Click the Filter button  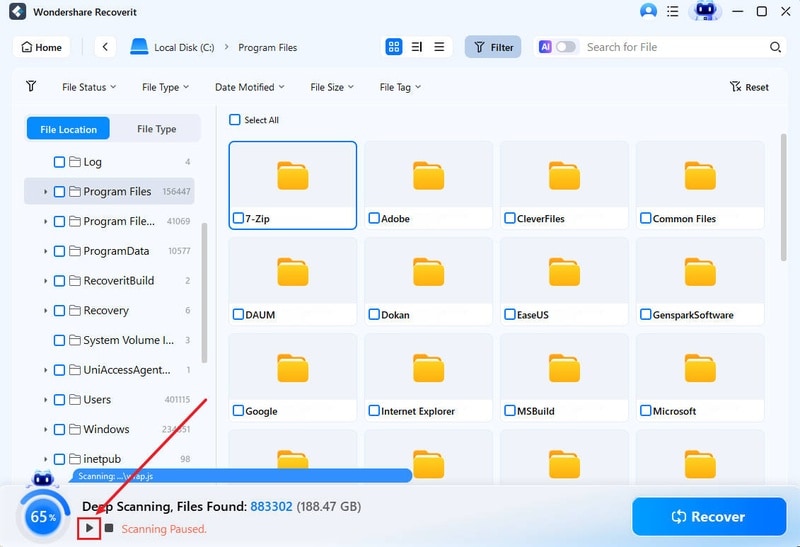pyautogui.click(x=493, y=47)
